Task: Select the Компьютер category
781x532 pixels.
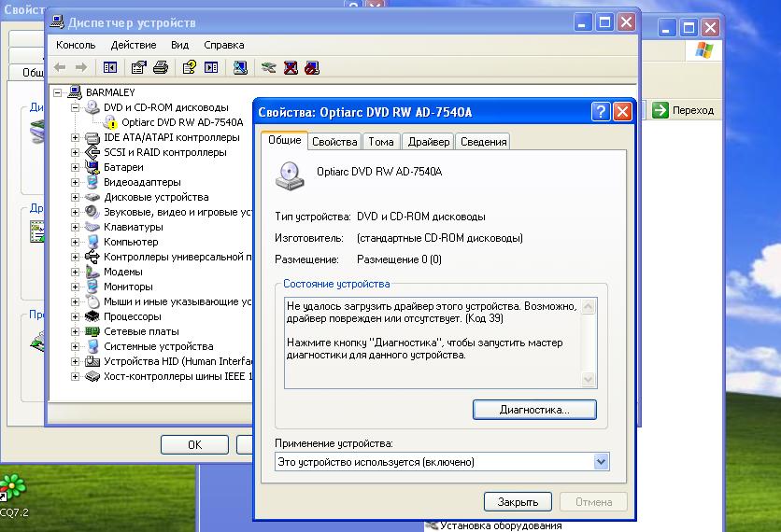Action: tap(131, 242)
